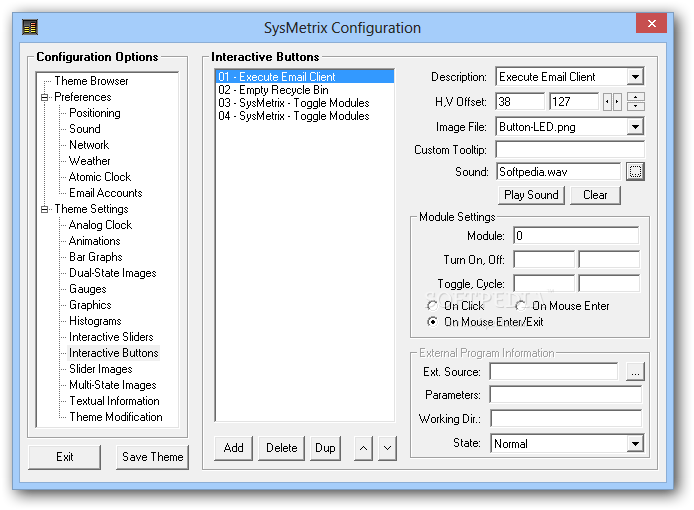Select Animations in configuration tree
Viewport: 694px width, 510px height.
[95, 241]
